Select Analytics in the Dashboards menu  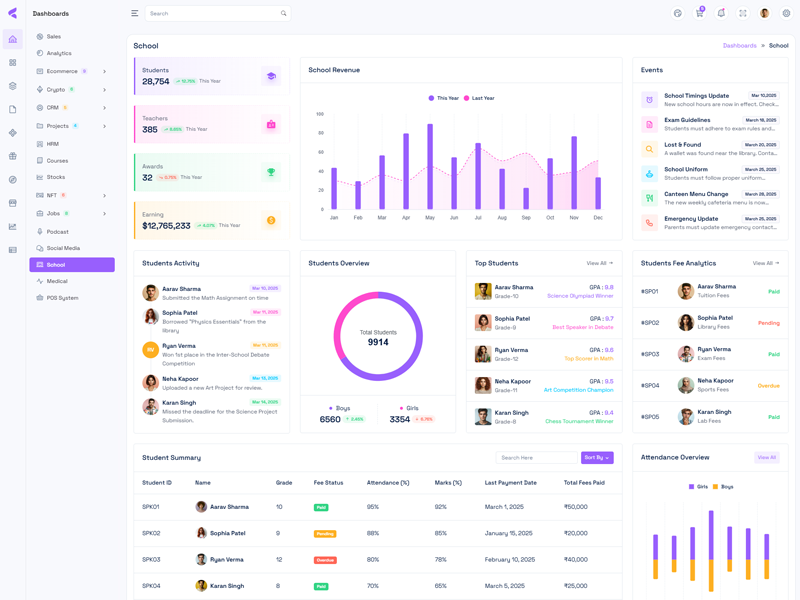[x=59, y=53]
